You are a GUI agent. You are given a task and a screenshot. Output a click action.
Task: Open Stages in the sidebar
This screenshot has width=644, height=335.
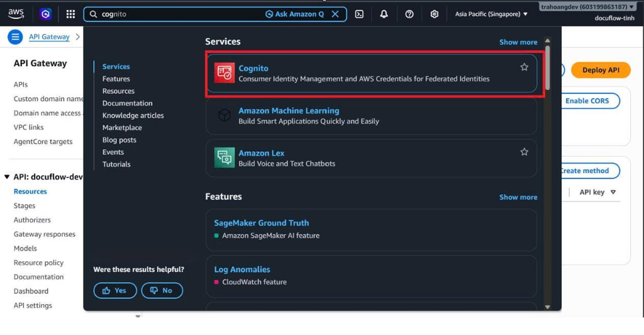coord(25,205)
